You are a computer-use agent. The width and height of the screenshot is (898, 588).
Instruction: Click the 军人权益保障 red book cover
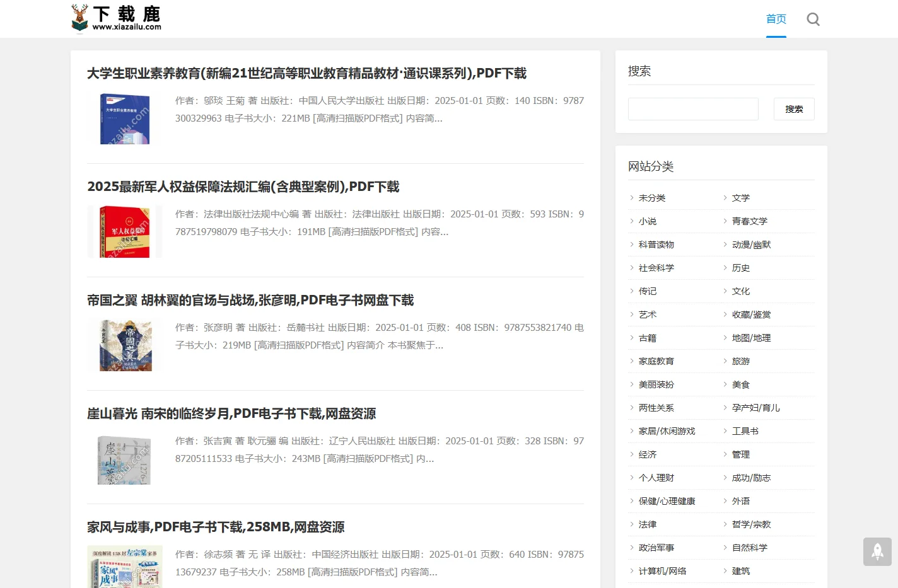tap(125, 231)
